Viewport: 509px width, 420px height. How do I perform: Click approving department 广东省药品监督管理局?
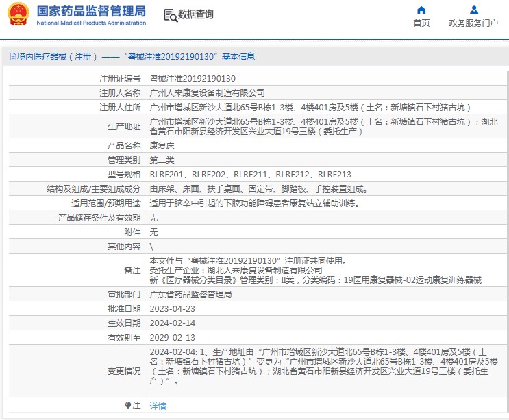pos(190,295)
